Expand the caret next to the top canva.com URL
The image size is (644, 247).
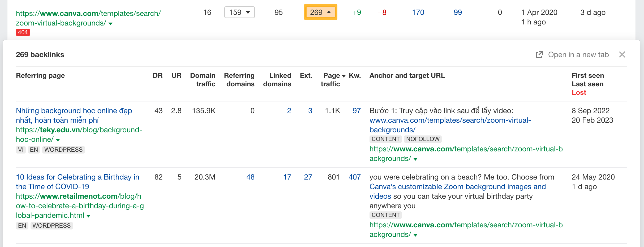click(x=110, y=24)
